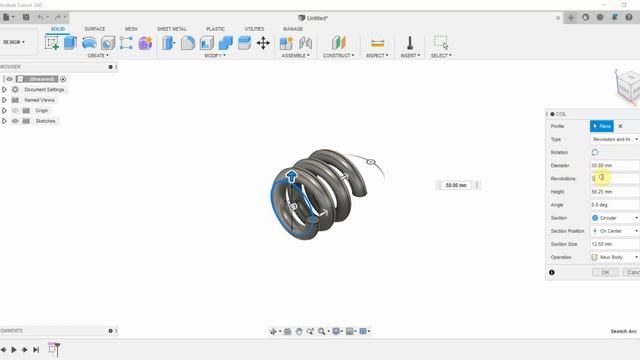Select the Revolve tool icon
The height and width of the screenshot is (360, 640).
[89, 43]
